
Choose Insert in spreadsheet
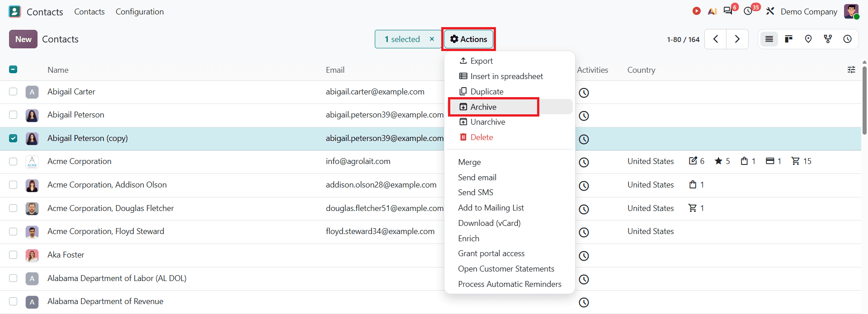click(509, 76)
